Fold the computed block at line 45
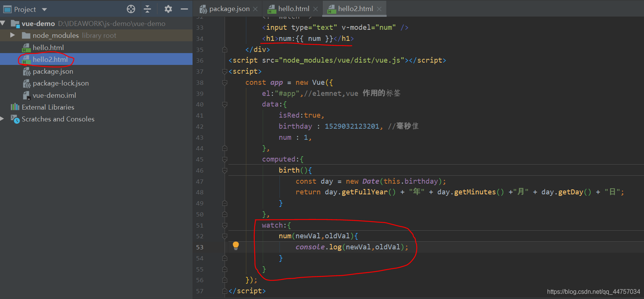 pos(225,159)
